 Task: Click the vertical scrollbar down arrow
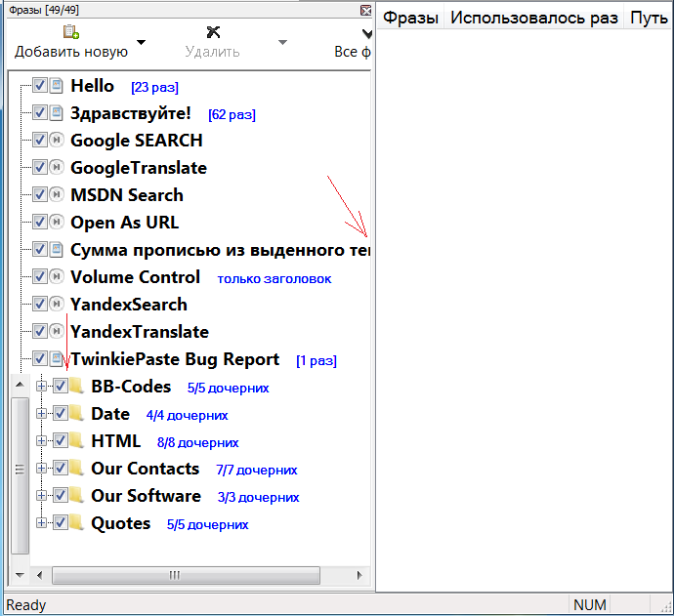pyautogui.click(x=20, y=575)
